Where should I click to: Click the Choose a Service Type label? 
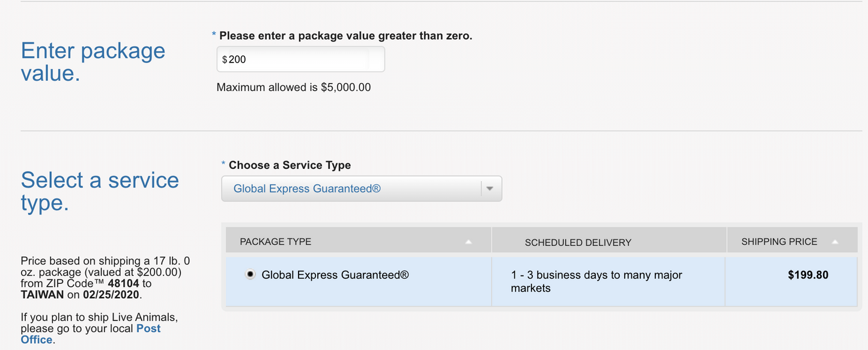290,165
